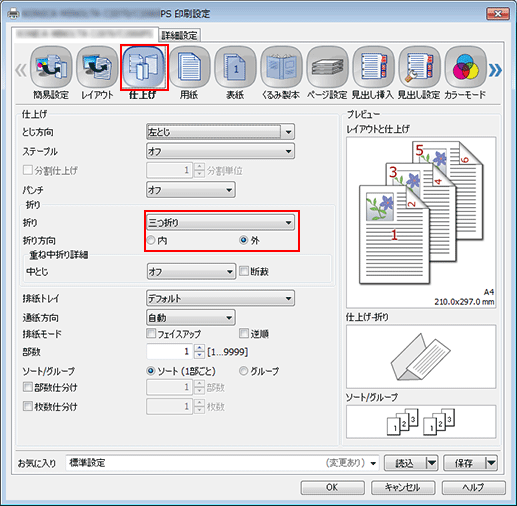The height and width of the screenshot is (506, 517).
Task: Choose the グループ radio button
Action: [x=244, y=371]
